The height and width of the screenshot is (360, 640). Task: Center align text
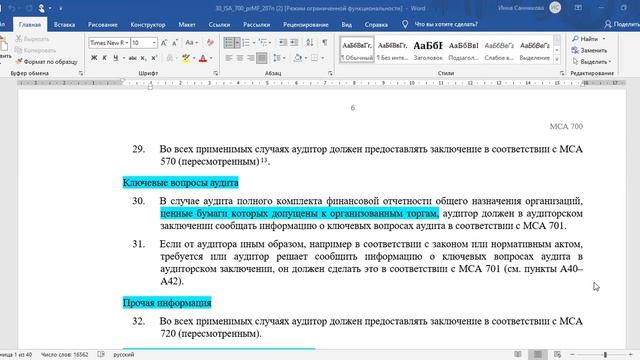coord(240,58)
